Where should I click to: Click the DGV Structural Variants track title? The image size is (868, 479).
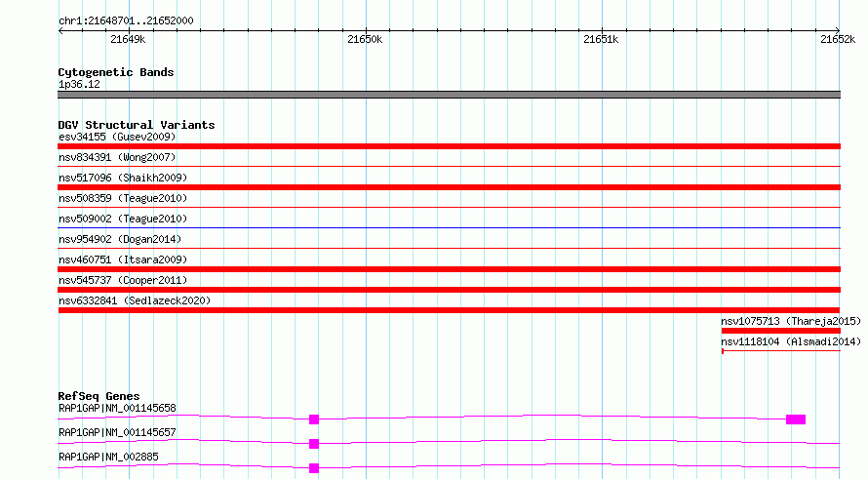[137, 125]
